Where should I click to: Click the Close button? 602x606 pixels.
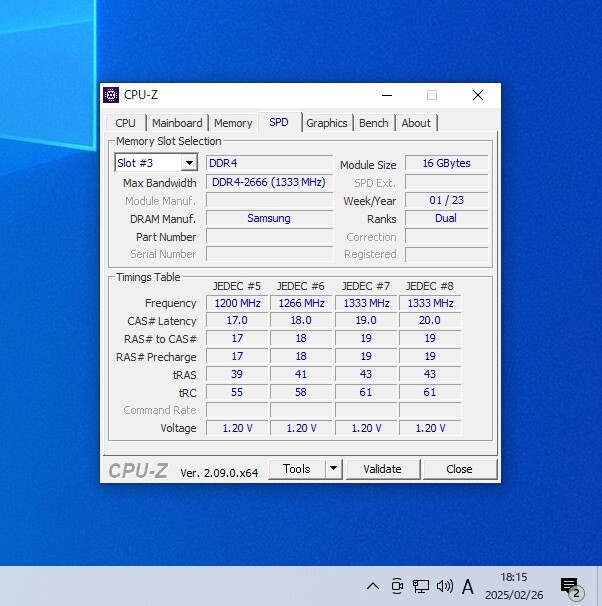click(459, 469)
